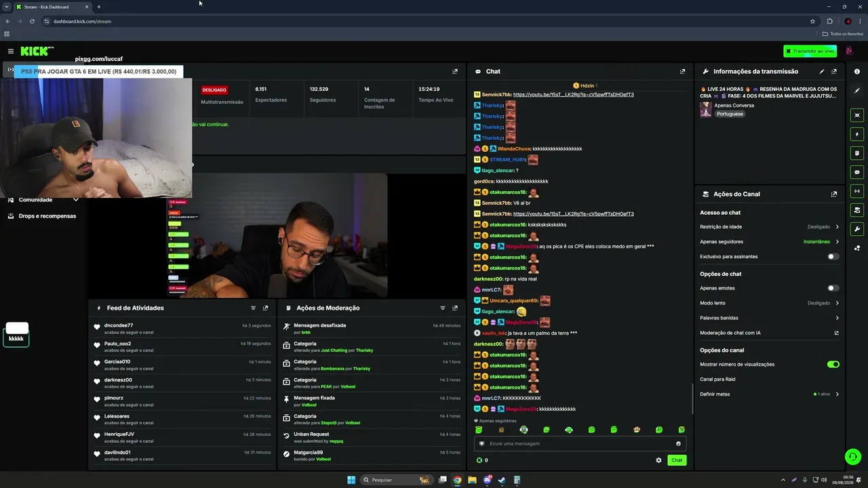Viewport: 868px width, 488px height.
Task: Click in the Envie uma mensagem field
Action: tap(580, 444)
